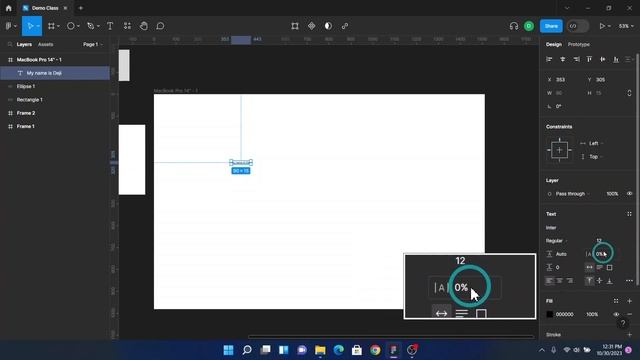640x360 pixels.
Task: Click the Align right icon
Action: (x=576, y=60)
